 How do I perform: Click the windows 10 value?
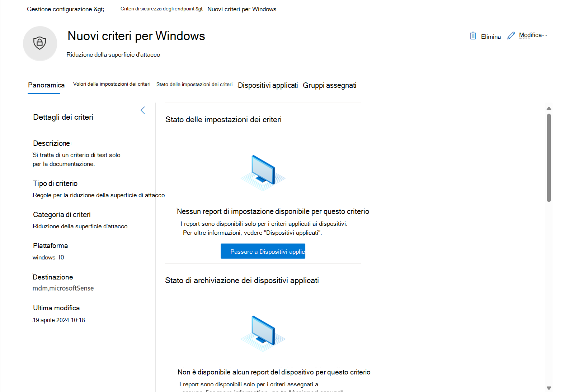48,258
